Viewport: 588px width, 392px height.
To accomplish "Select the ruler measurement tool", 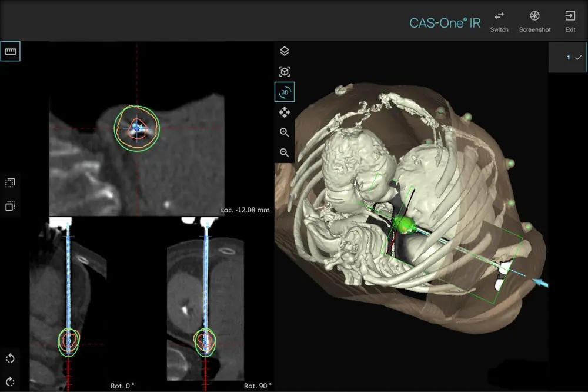I will click(10, 51).
